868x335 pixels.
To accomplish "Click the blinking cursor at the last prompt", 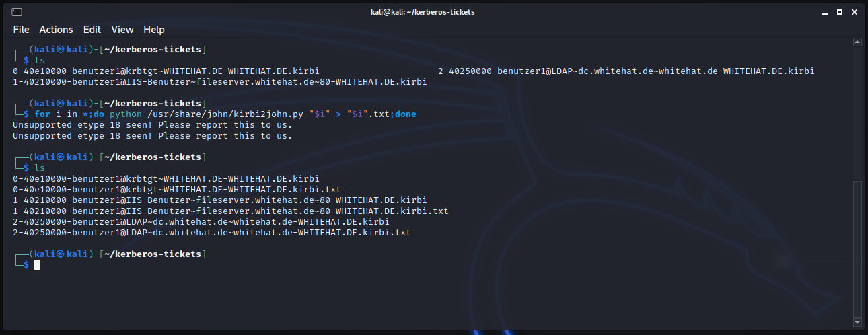I will [37, 265].
